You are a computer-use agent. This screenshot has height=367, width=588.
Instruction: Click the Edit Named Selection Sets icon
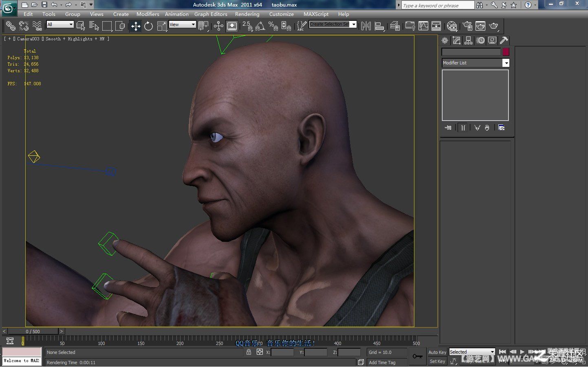click(302, 26)
